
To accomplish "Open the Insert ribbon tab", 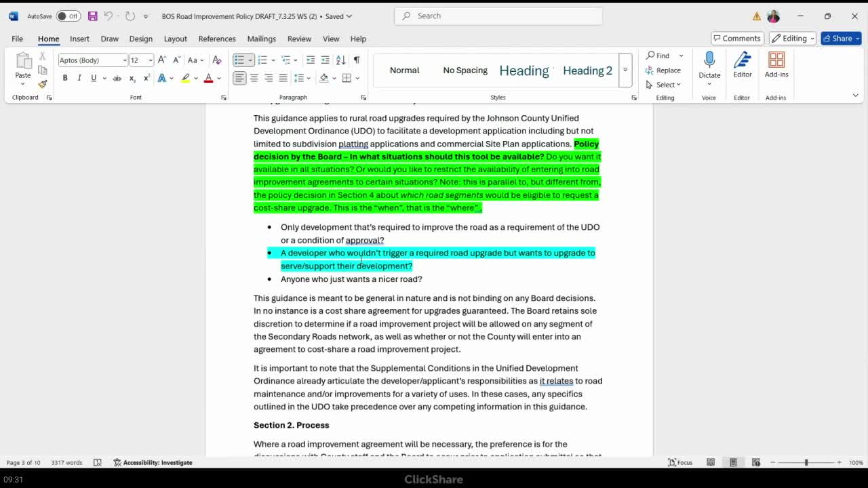I will pyautogui.click(x=79, y=39).
